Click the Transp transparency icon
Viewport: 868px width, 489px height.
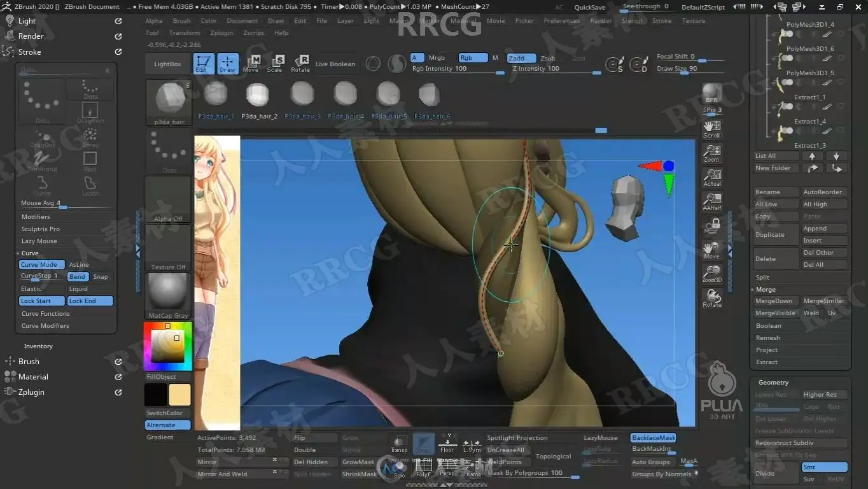tap(399, 444)
